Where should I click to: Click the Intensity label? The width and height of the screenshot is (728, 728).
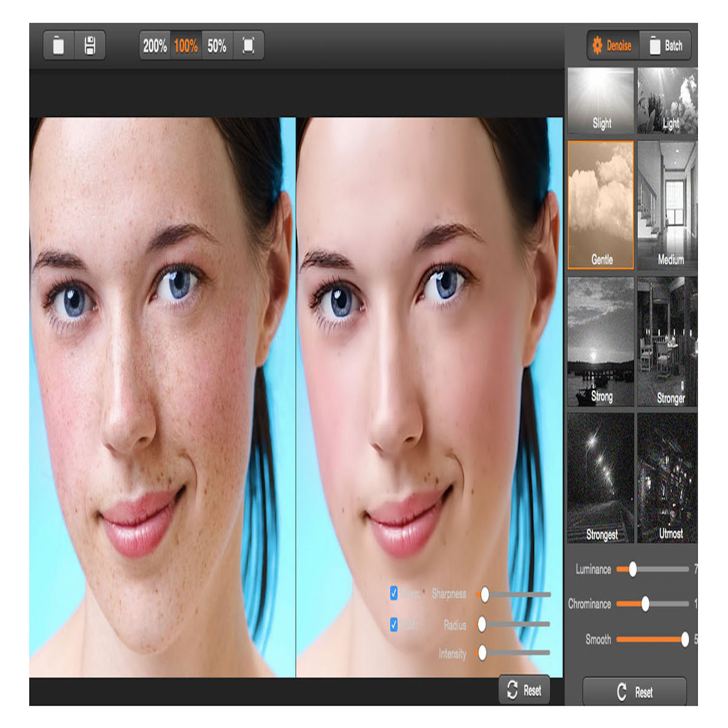pyautogui.click(x=453, y=653)
